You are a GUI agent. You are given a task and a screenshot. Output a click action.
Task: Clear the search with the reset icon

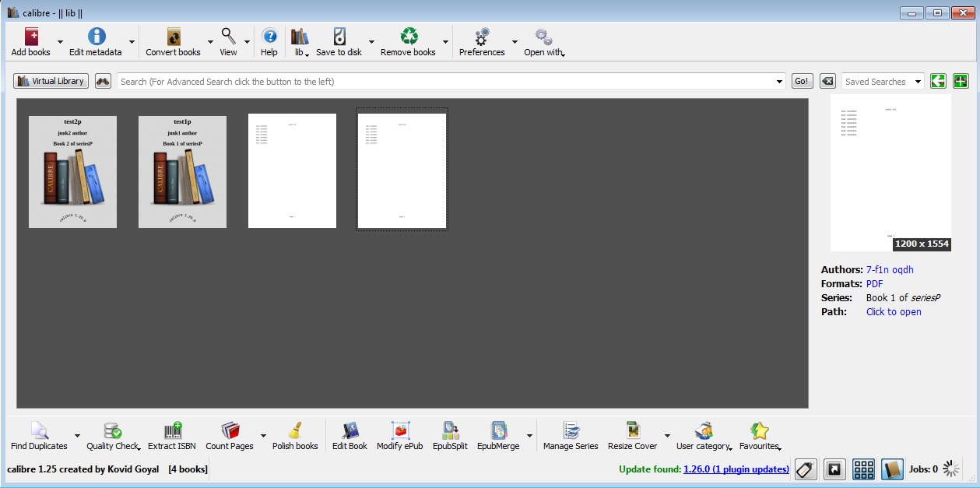[x=827, y=81]
